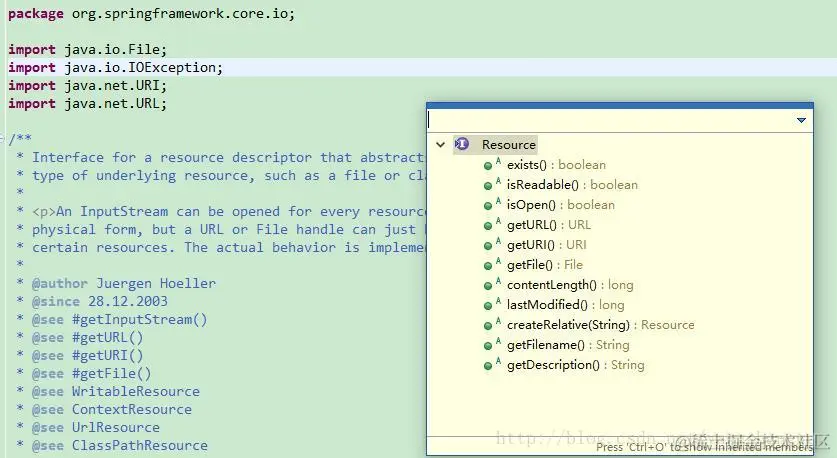Open the outline view menu dropdown arrow
This screenshot has width=837, height=458.
pyautogui.click(x=801, y=120)
